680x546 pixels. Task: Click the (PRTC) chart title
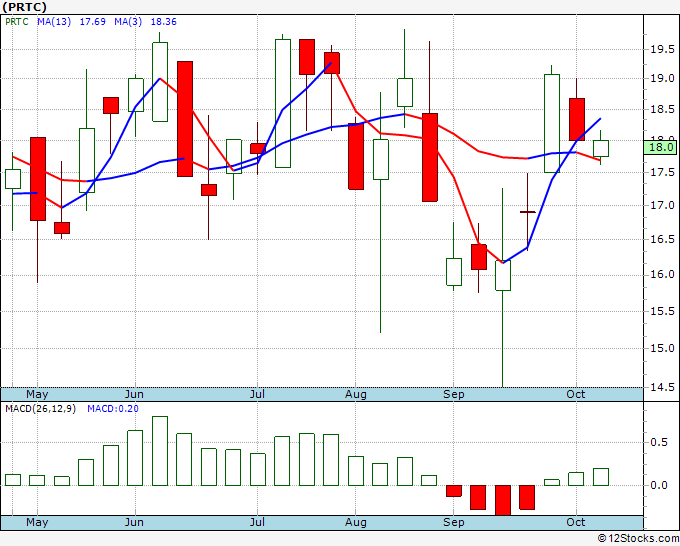24,7
